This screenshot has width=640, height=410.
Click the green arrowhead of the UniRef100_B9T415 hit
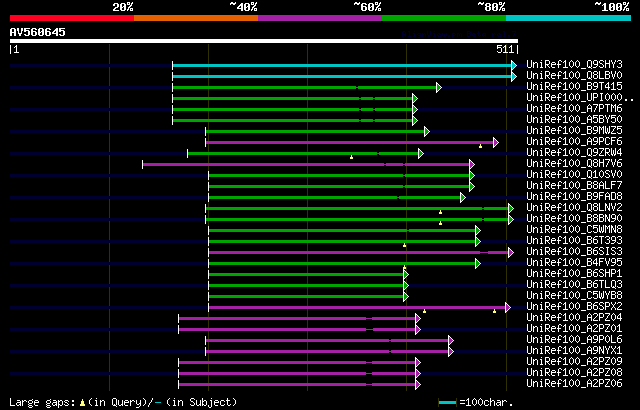[x=439, y=87]
